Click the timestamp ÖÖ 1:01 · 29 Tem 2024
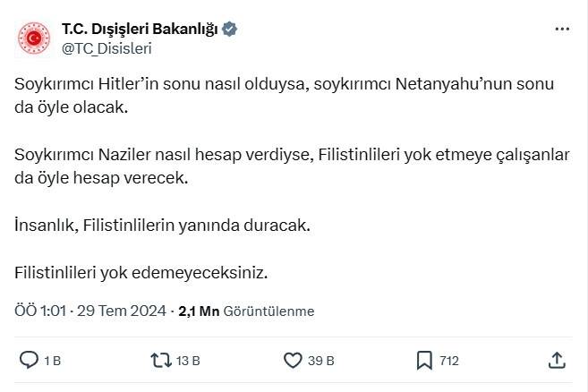This screenshot has width=588, height=392. click(90, 311)
